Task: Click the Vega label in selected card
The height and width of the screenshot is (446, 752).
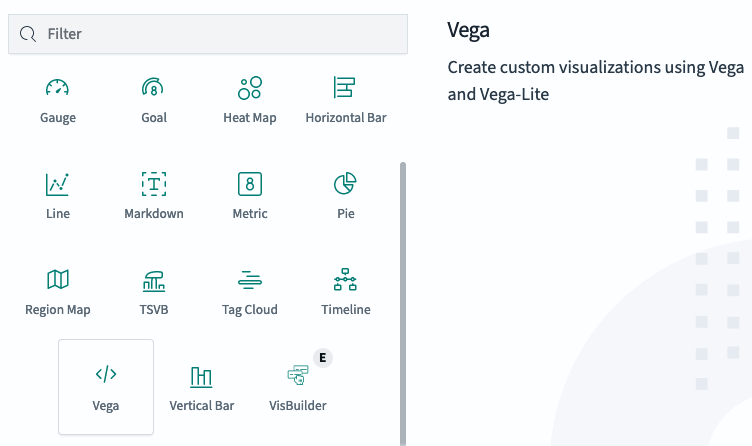Action: pyautogui.click(x=106, y=406)
